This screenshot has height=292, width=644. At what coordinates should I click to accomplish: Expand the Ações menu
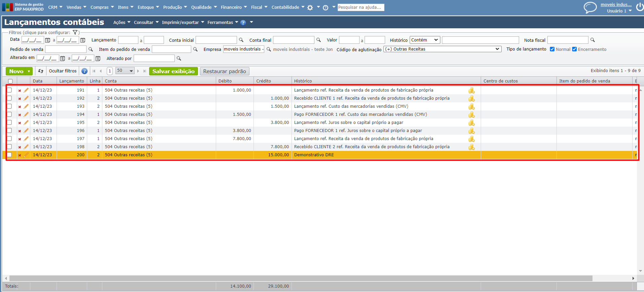(x=122, y=23)
